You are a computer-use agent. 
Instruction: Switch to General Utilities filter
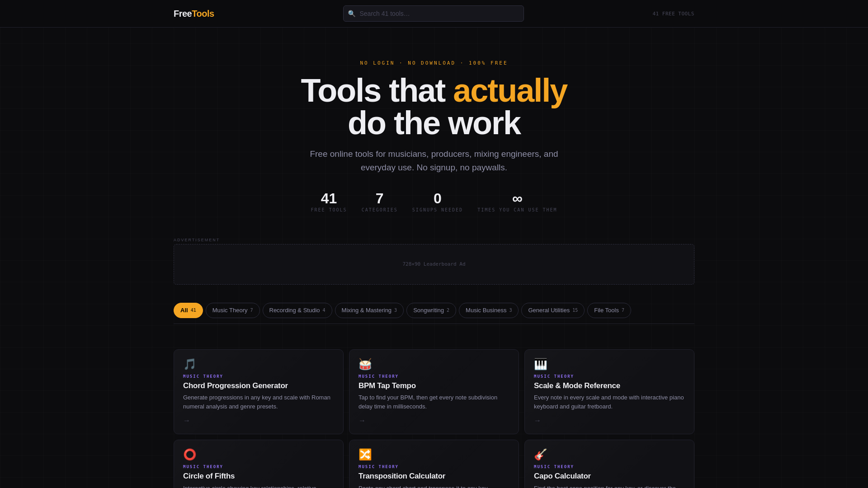[552, 310]
